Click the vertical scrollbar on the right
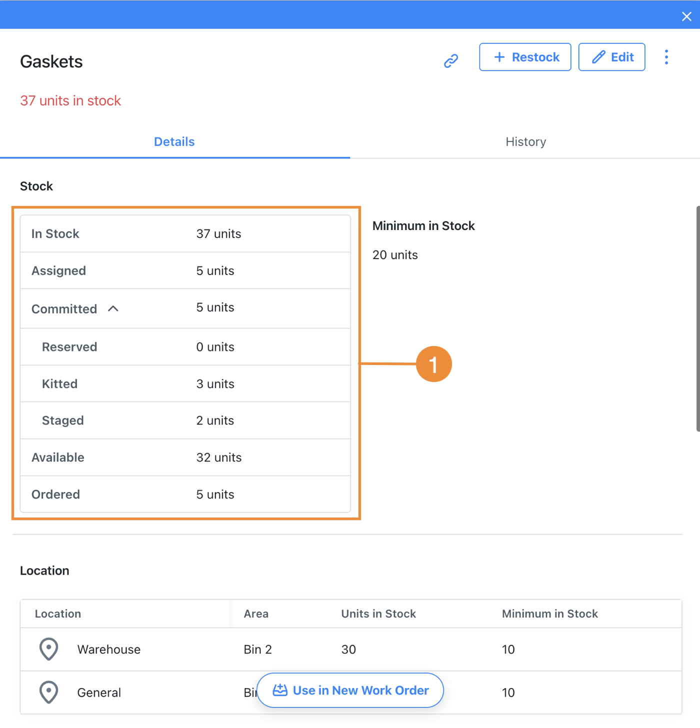Image resolution: width=700 pixels, height=728 pixels. [x=697, y=318]
